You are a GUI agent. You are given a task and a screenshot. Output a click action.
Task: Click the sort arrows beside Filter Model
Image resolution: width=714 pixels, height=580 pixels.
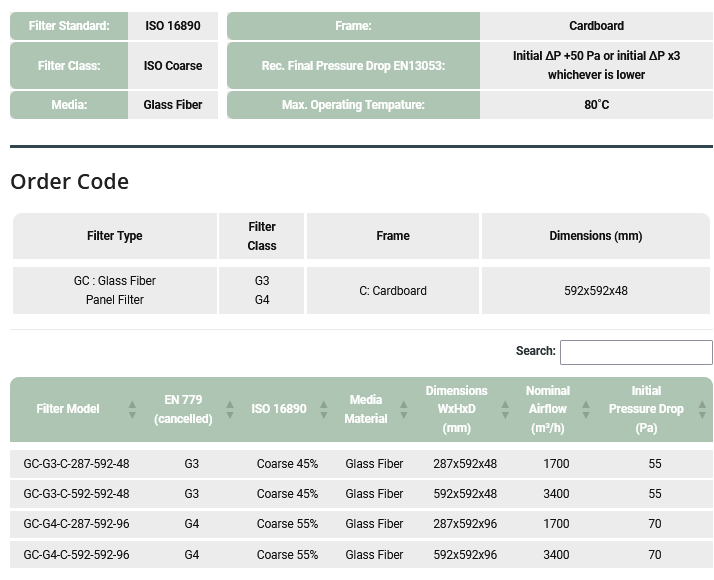(132, 410)
